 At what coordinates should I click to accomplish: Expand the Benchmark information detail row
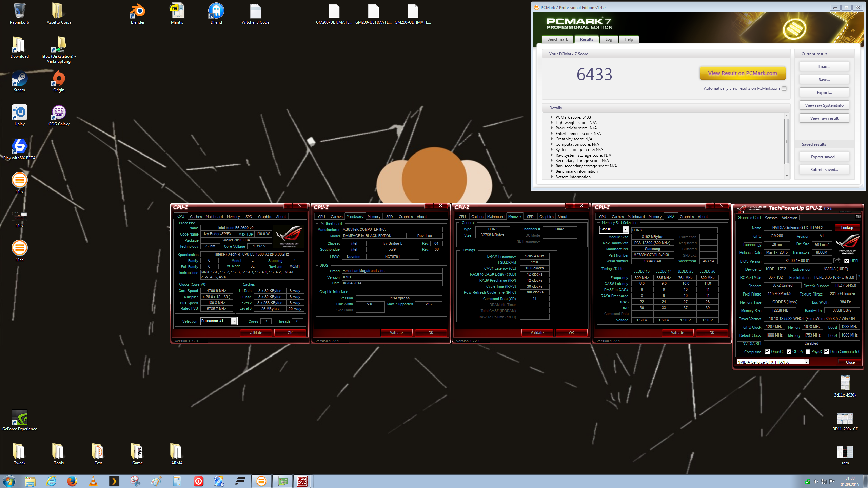[x=552, y=171]
